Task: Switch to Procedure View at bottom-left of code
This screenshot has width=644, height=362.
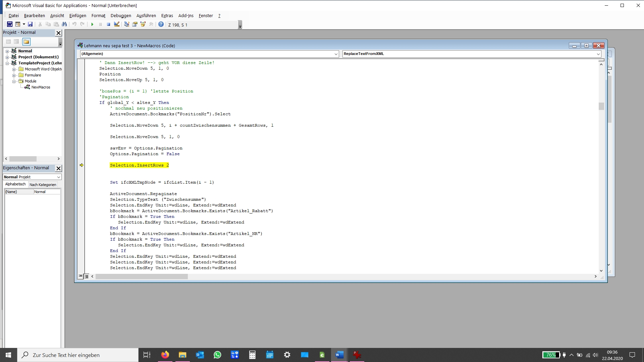Action: tap(80, 277)
